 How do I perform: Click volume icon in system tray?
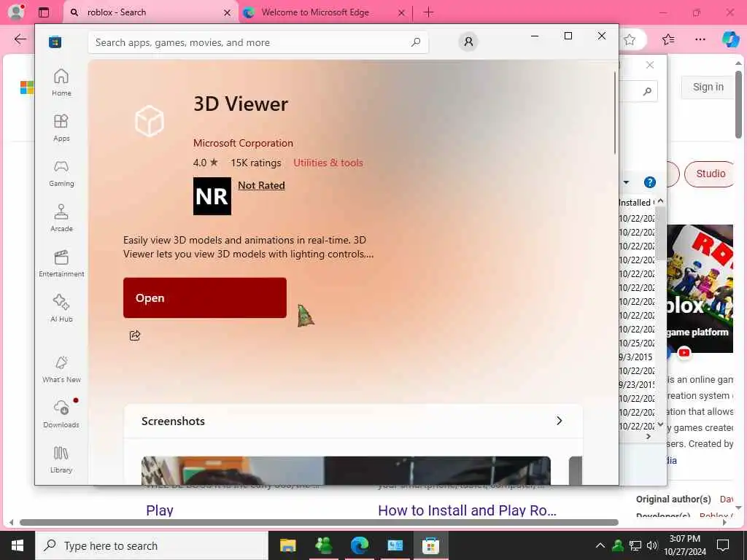[651, 545]
